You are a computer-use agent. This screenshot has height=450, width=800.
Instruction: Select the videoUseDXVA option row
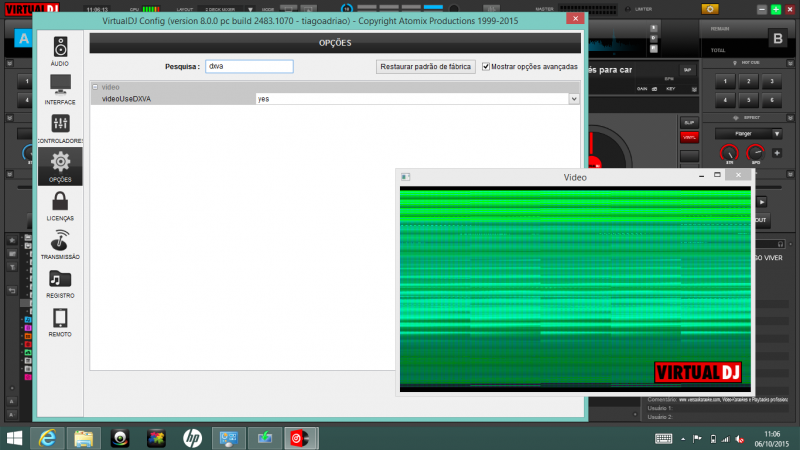[335, 99]
